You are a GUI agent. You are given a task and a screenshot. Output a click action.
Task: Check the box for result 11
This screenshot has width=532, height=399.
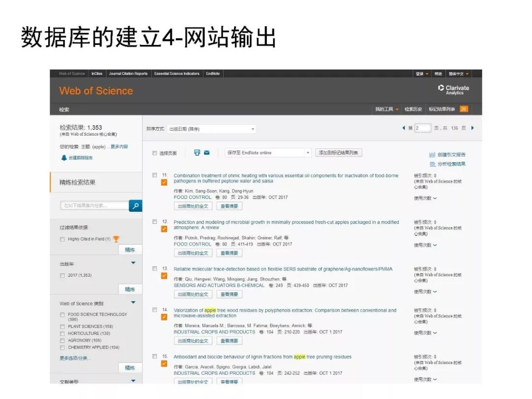[155, 175]
